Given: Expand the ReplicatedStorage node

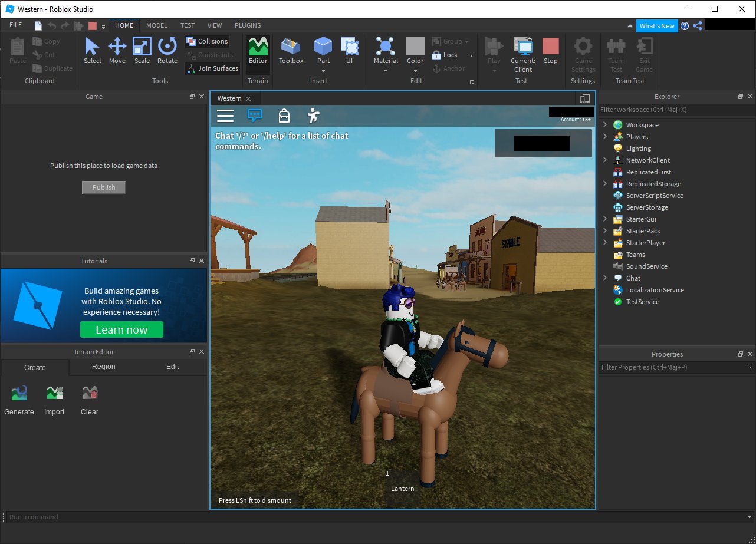Looking at the screenshot, I should pyautogui.click(x=604, y=183).
